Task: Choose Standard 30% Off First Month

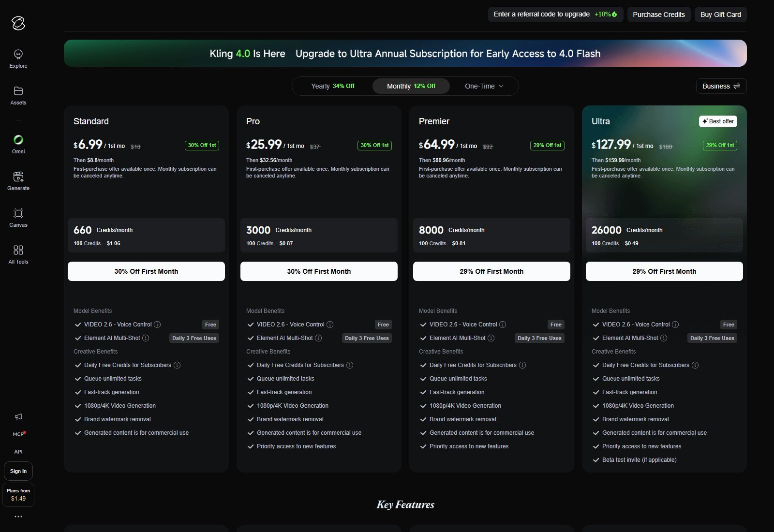Action: (x=146, y=271)
